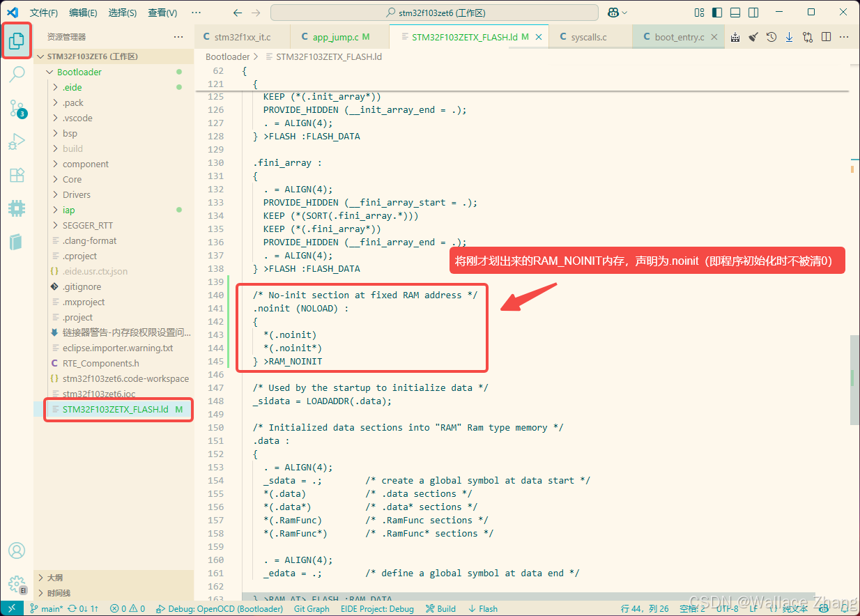Open the book icon view in activity bar
Image resolution: width=860 pixels, height=616 pixels.
click(x=17, y=242)
